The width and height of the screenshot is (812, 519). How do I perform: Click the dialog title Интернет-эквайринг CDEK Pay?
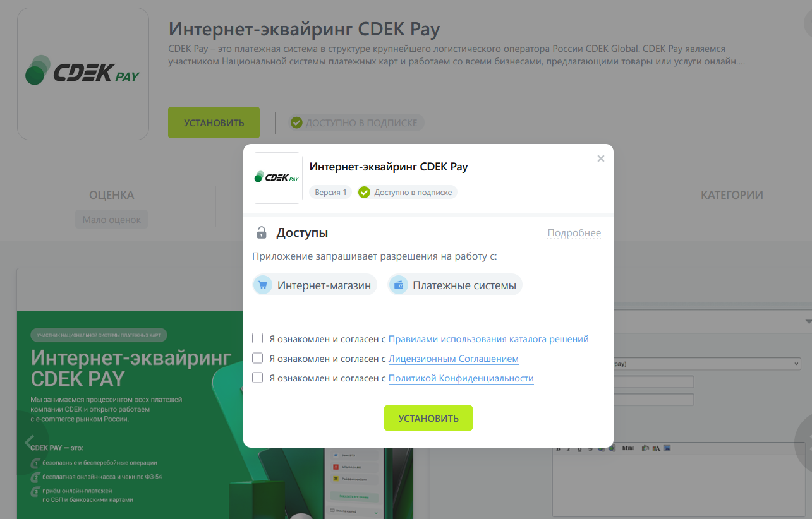[x=389, y=167]
